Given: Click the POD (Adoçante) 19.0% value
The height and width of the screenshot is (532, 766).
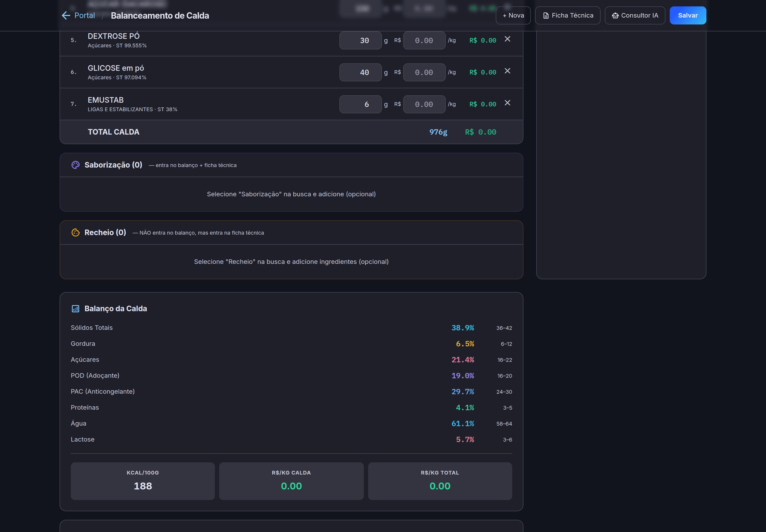Looking at the screenshot, I should tap(463, 376).
